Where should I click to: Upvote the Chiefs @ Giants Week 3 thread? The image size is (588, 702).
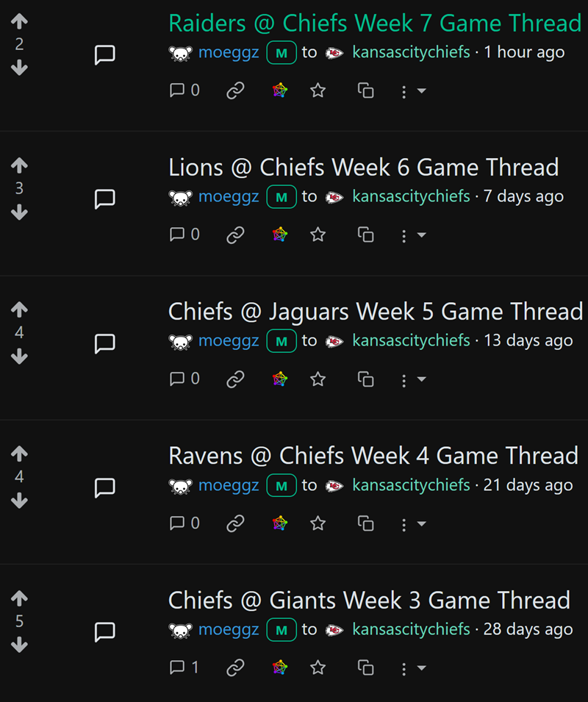[19, 599]
